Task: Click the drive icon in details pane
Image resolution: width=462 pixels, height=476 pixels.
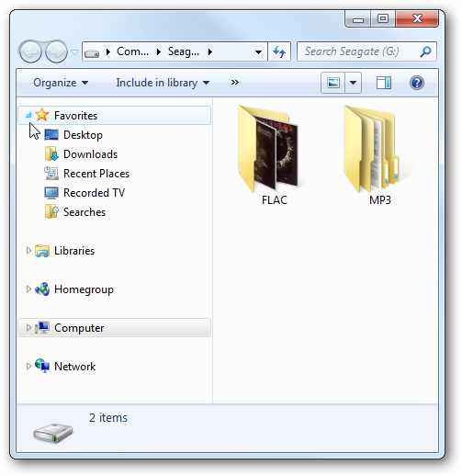Action: tap(53, 433)
